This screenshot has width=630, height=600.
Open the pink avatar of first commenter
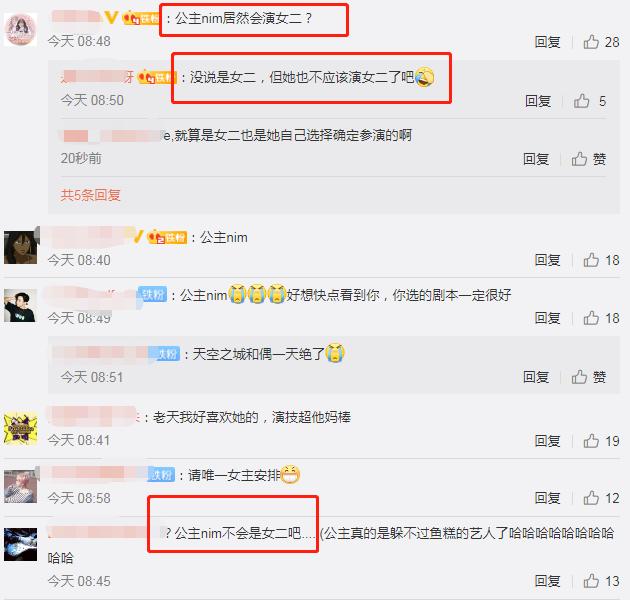[x=20, y=29]
